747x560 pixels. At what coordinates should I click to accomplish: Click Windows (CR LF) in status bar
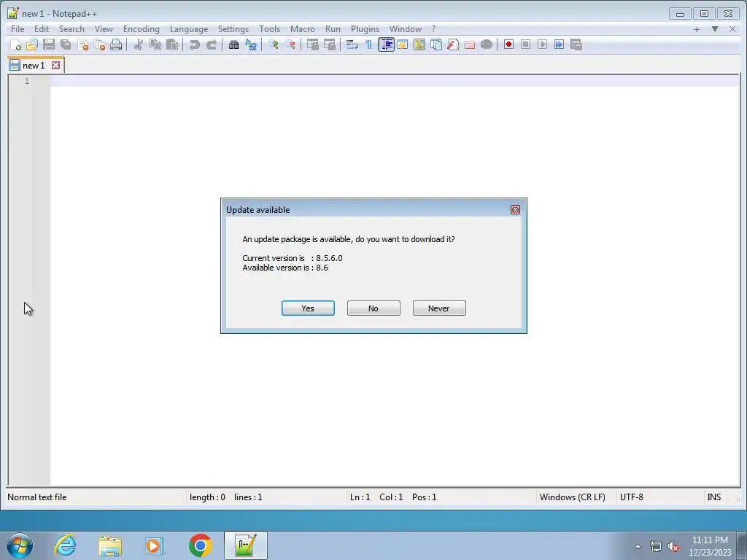coord(572,497)
